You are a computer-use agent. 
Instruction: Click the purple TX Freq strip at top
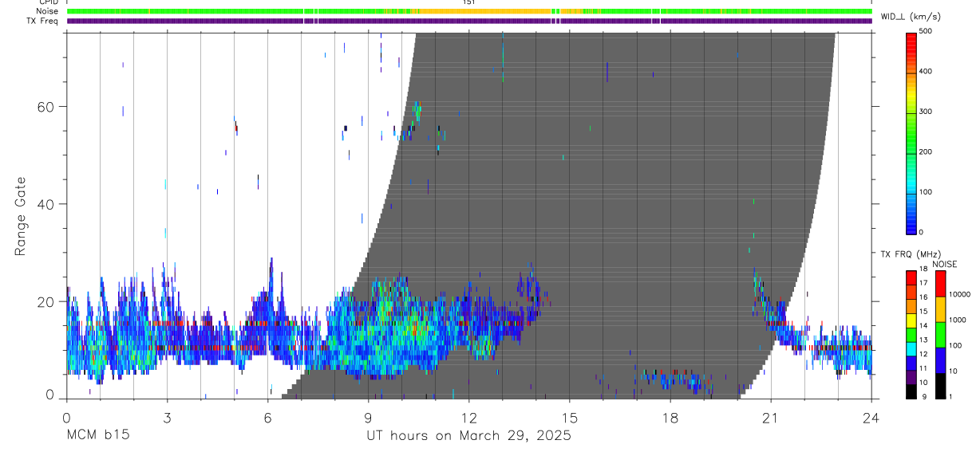pos(469,21)
